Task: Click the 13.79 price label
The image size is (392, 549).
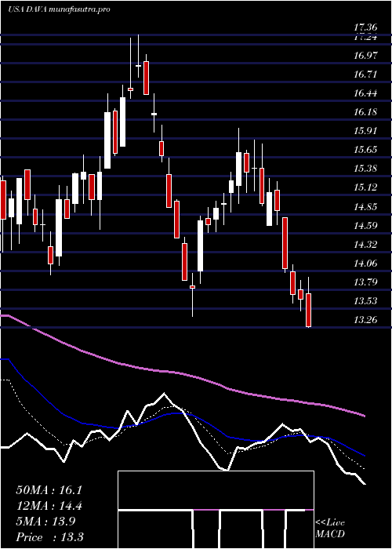Action: tap(365, 282)
